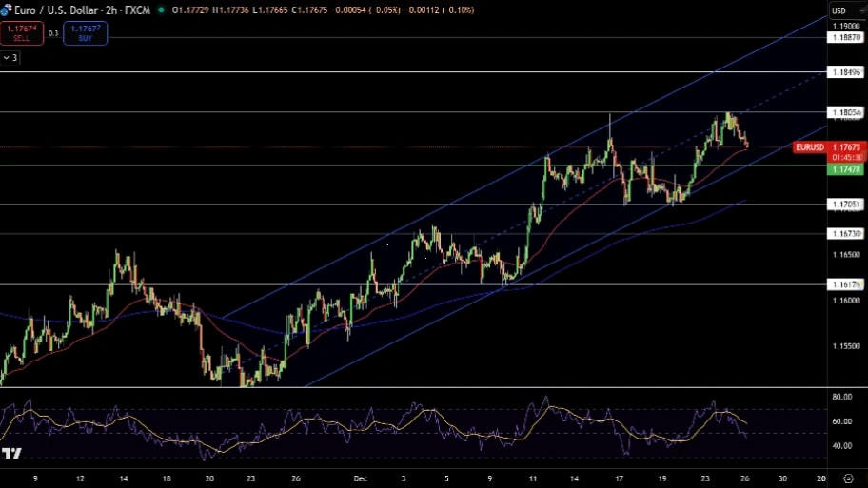Viewport: 868px width, 488px height.
Task: Select the 1.18495 price level label
Action: pos(846,72)
